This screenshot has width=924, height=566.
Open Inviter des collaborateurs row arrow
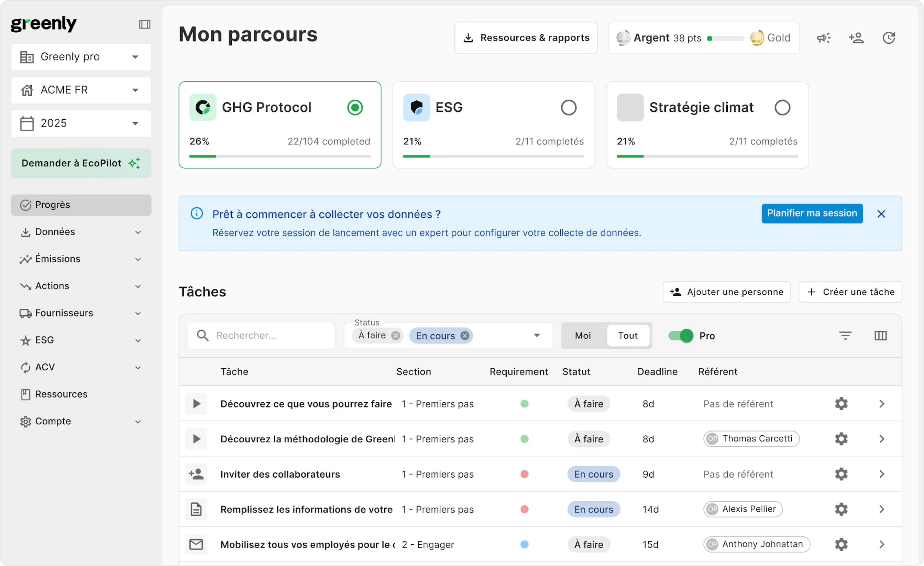click(882, 474)
